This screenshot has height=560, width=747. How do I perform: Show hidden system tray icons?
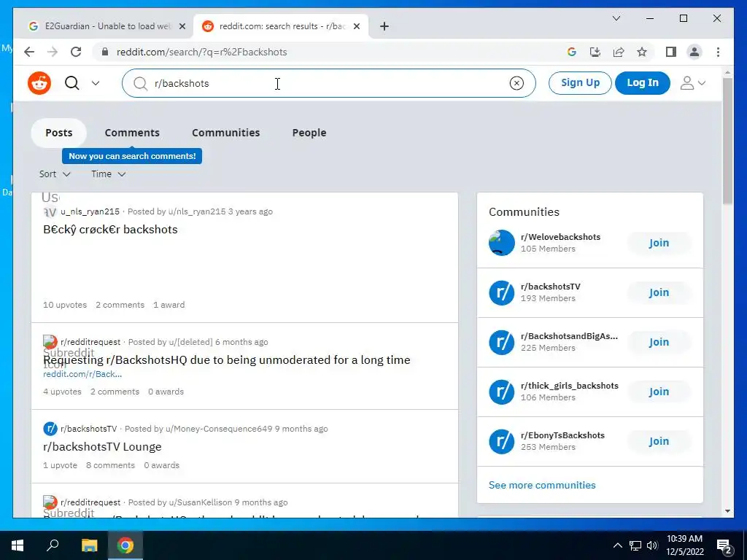click(617, 545)
